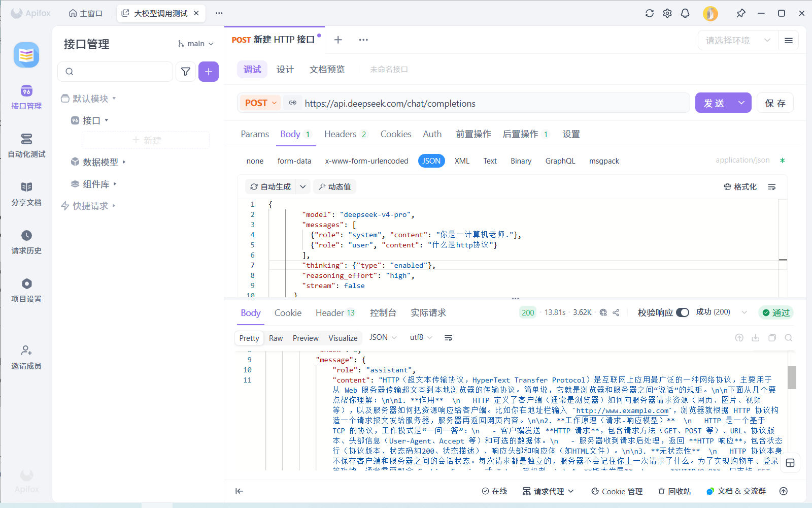812x508 pixels.
Task: Open 回收站 in the footer
Action: point(674,491)
